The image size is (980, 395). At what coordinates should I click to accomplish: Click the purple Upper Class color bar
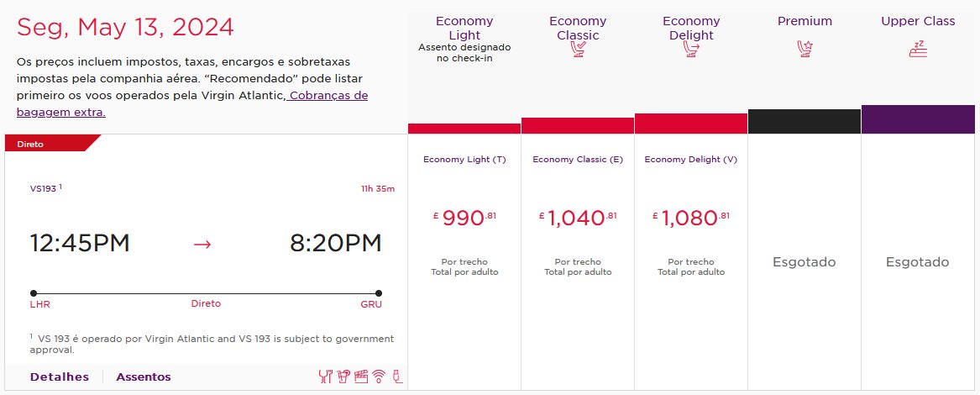918,119
